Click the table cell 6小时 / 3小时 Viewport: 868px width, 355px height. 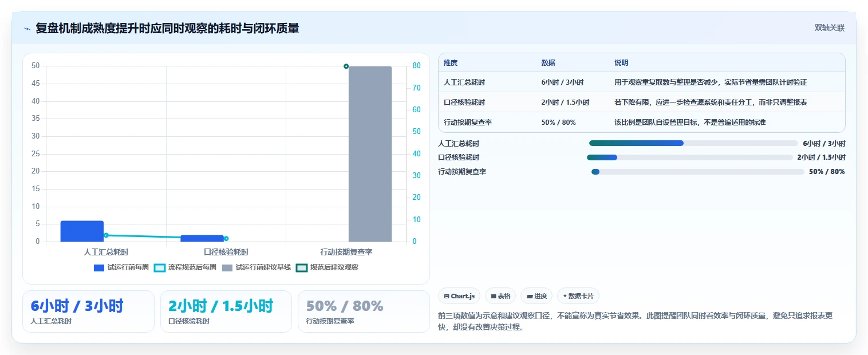coord(562,82)
